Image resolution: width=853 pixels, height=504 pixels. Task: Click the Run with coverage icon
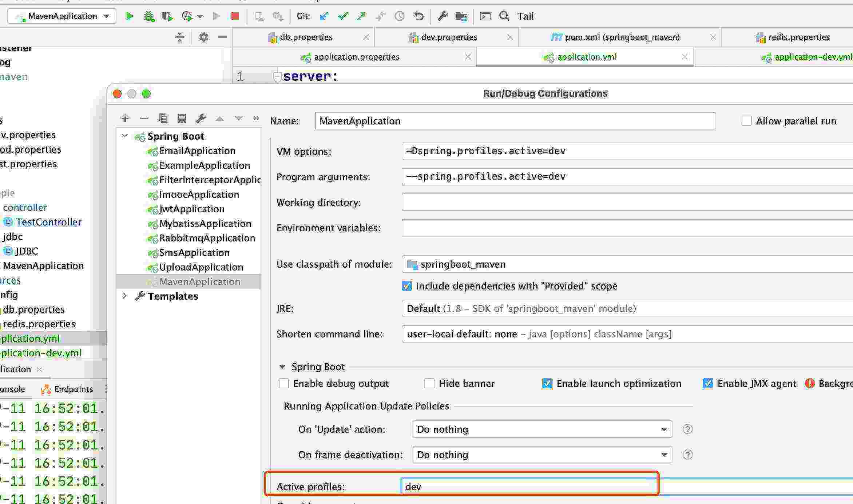point(169,16)
